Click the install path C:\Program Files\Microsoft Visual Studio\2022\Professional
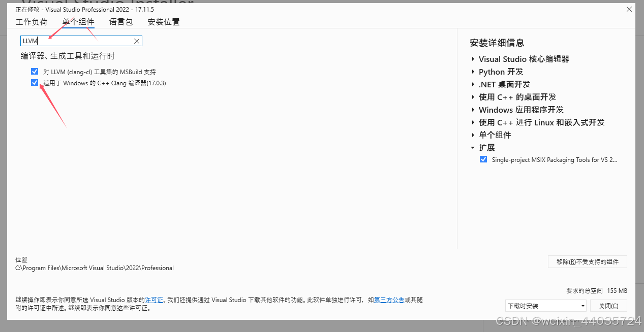The height and width of the screenshot is (332, 644). click(x=95, y=268)
